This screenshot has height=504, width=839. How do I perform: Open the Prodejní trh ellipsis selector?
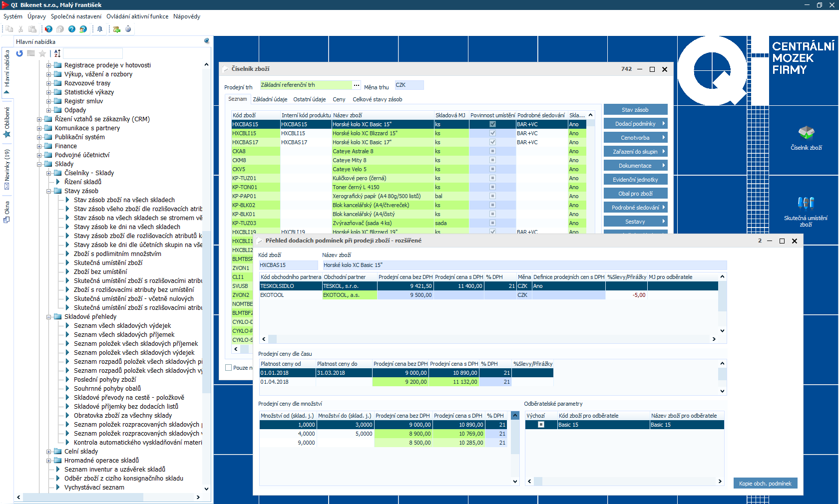pyautogui.click(x=356, y=85)
